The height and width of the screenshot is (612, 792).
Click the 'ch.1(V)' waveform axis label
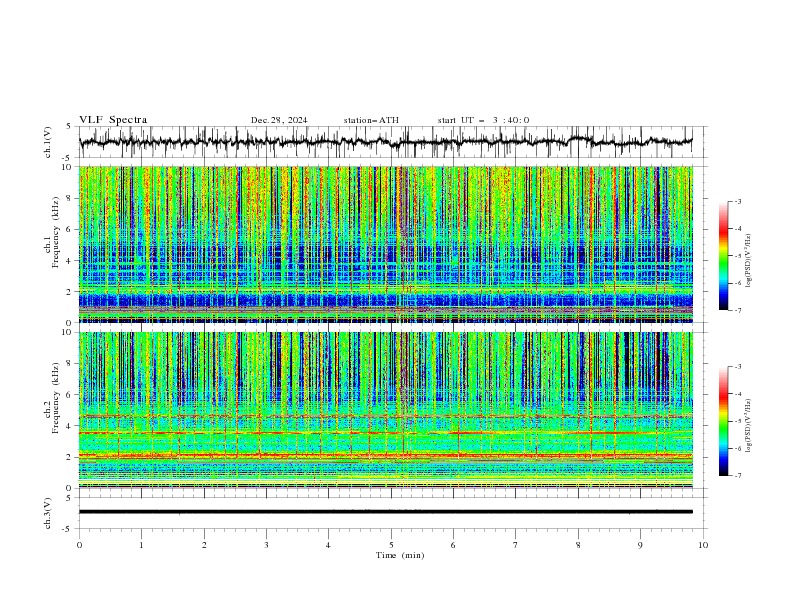[x=48, y=142]
